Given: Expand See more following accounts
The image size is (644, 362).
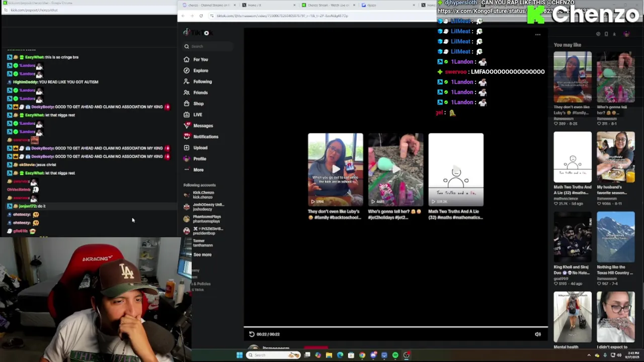Looking at the screenshot, I should click(x=202, y=254).
